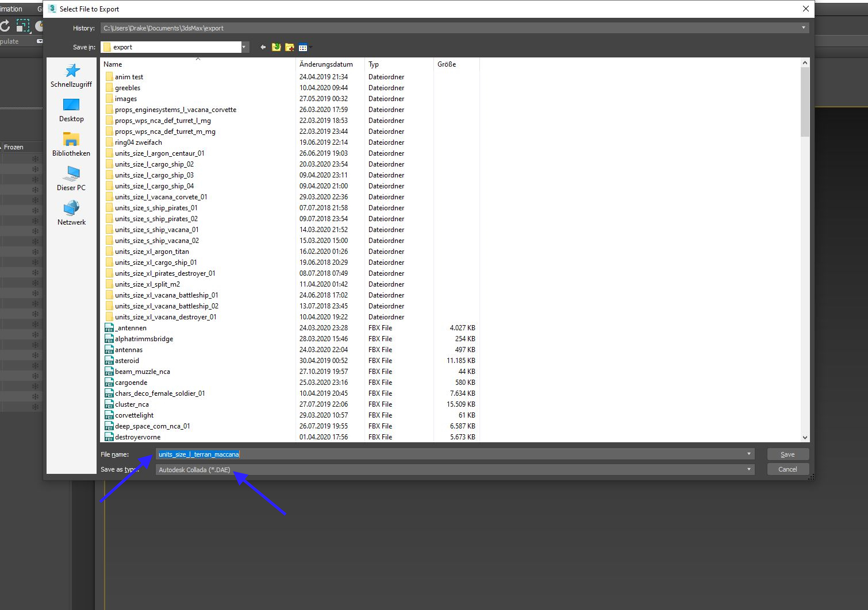Jump to Desktop in places sidebar
The height and width of the screenshot is (610, 868).
(x=71, y=110)
